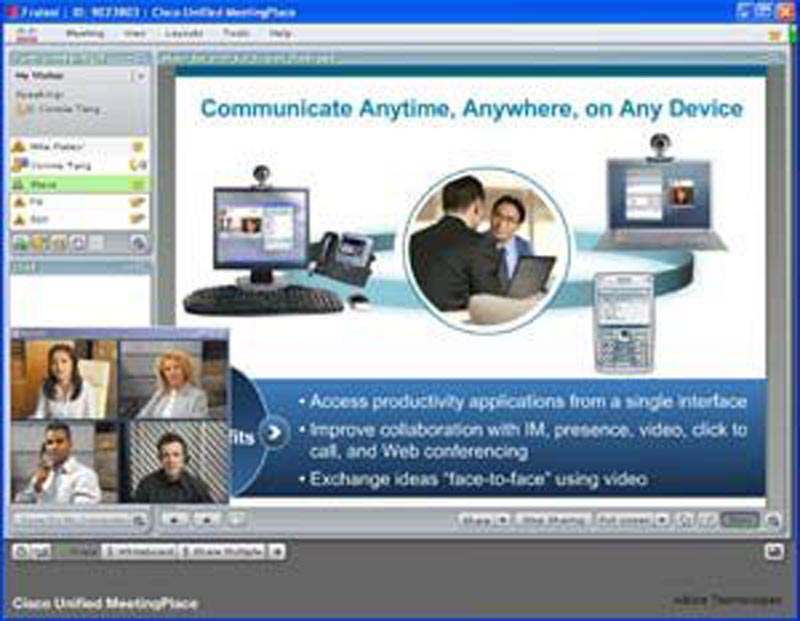
Task: Click pod options icon at bottom-right of share panel
Action: tap(772, 520)
